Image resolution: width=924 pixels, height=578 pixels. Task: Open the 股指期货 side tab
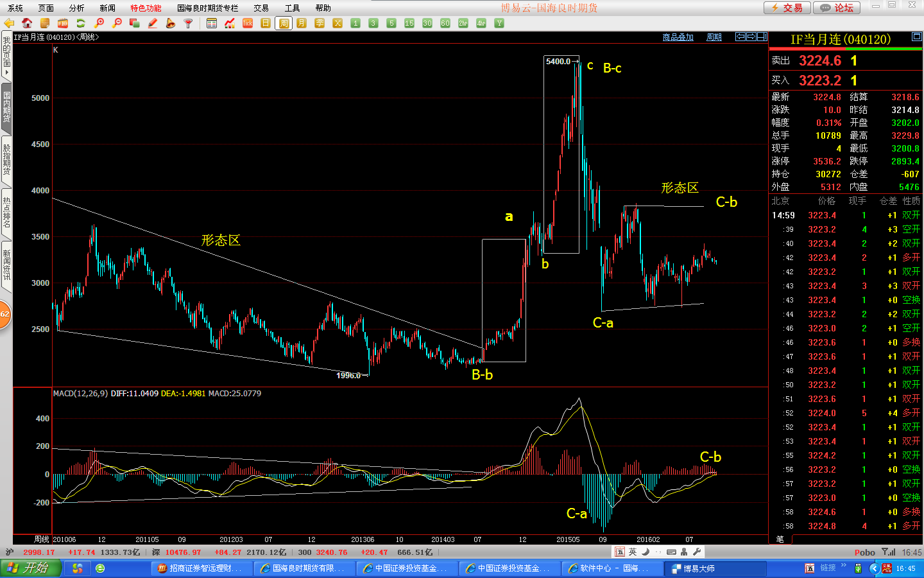click(6, 160)
